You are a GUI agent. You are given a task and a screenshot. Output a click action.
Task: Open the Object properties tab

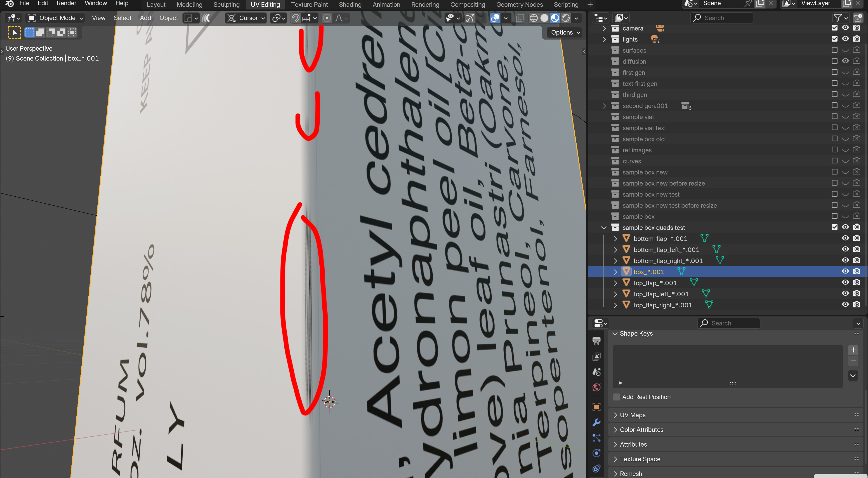click(596, 407)
